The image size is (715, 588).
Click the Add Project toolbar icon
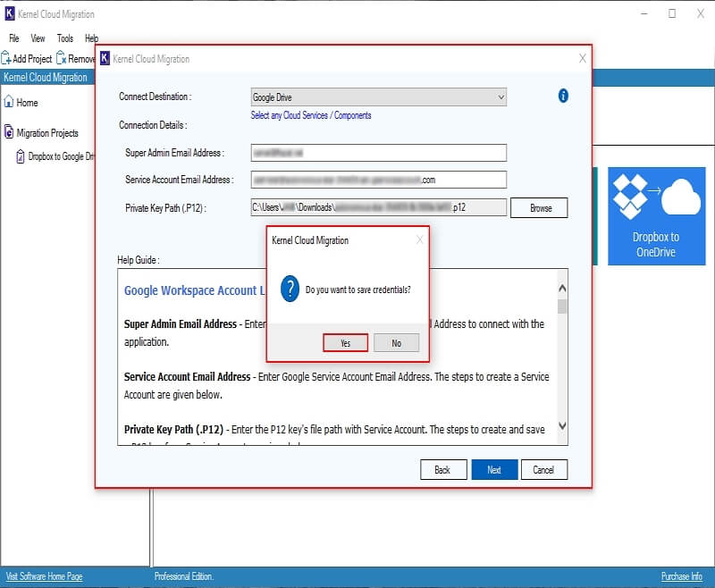click(27, 58)
